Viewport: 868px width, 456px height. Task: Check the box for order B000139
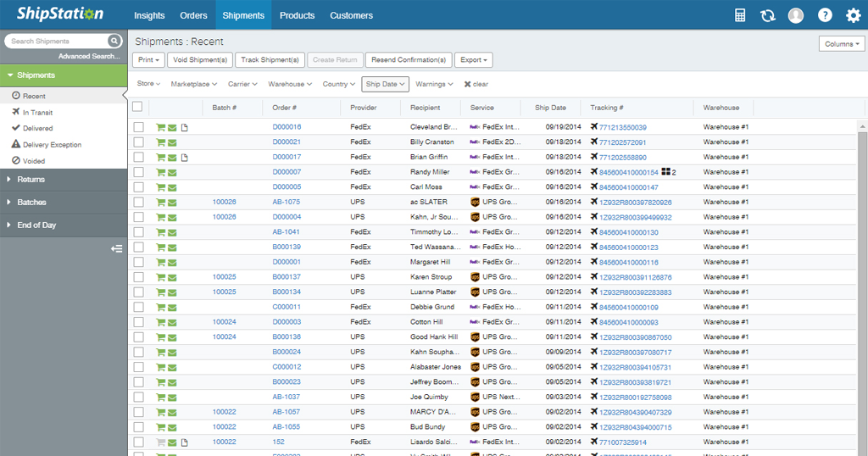coord(138,247)
